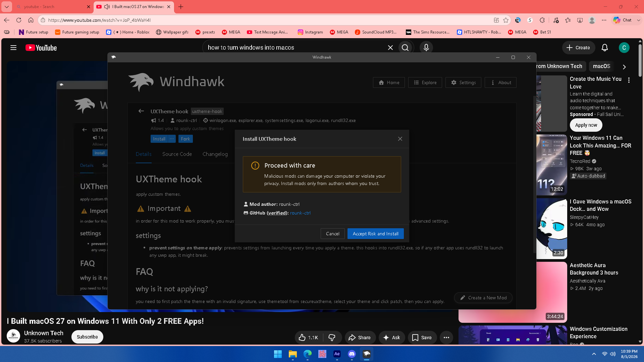The width and height of the screenshot is (644, 362).
Task: Clear the YouTube search query
Action: click(x=390, y=48)
